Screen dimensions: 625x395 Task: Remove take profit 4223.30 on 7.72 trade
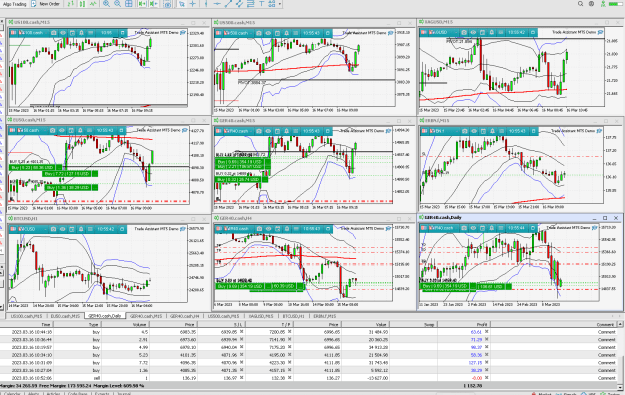(x=289, y=363)
